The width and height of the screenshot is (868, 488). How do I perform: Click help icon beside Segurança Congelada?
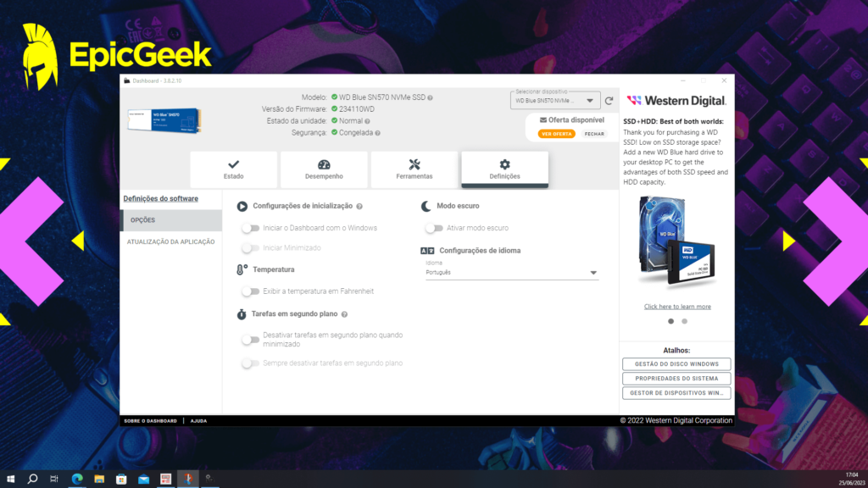(377, 133)
